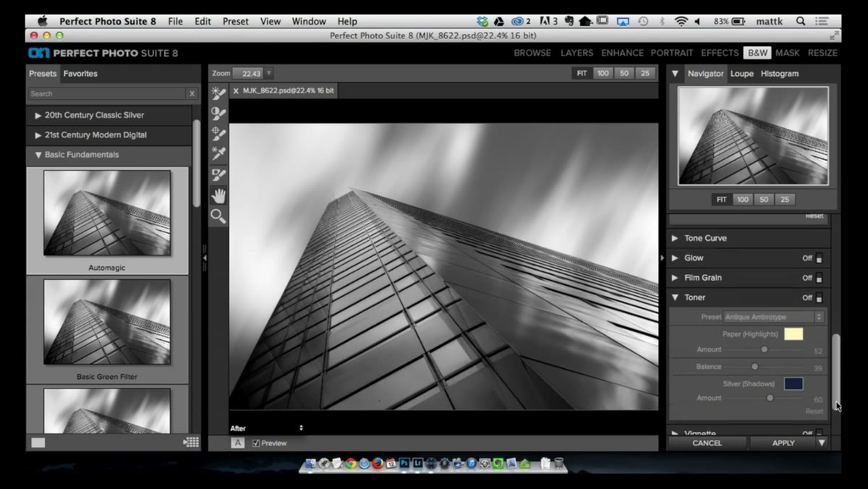
Task: Open Evernote from the Dock
Action: [498, 463]
